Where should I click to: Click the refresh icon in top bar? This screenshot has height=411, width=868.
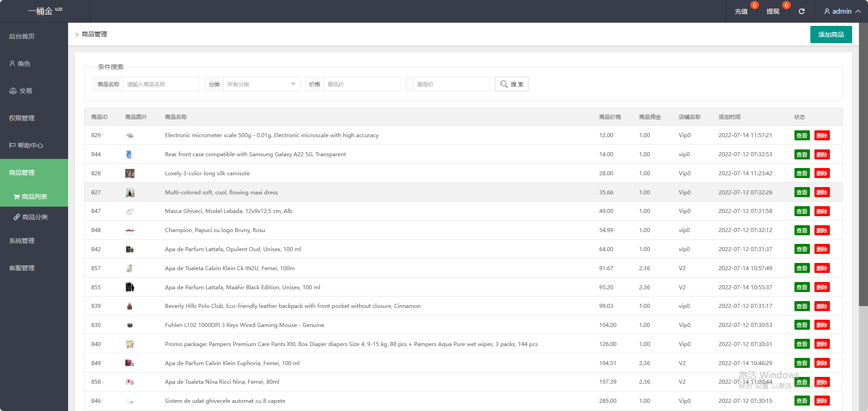(801, 11)
